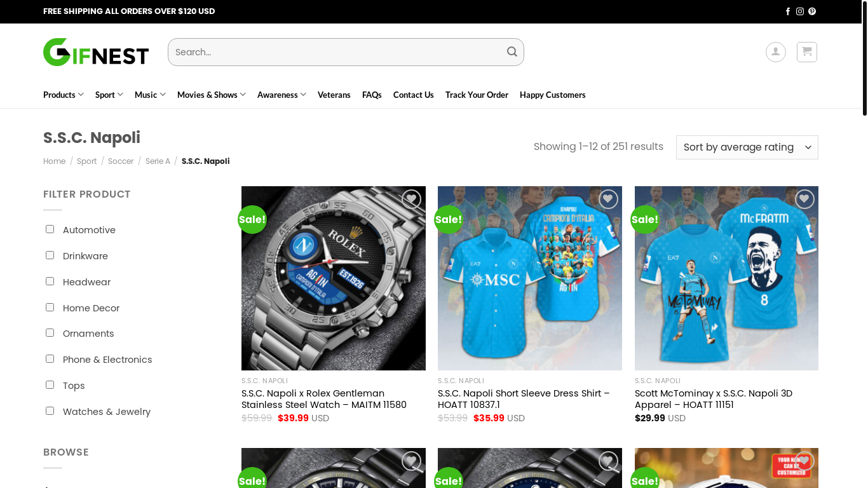Click the Sale badge on McTominay apparel
Viewport: 868px width, 488px height.
tap(645, 219)
